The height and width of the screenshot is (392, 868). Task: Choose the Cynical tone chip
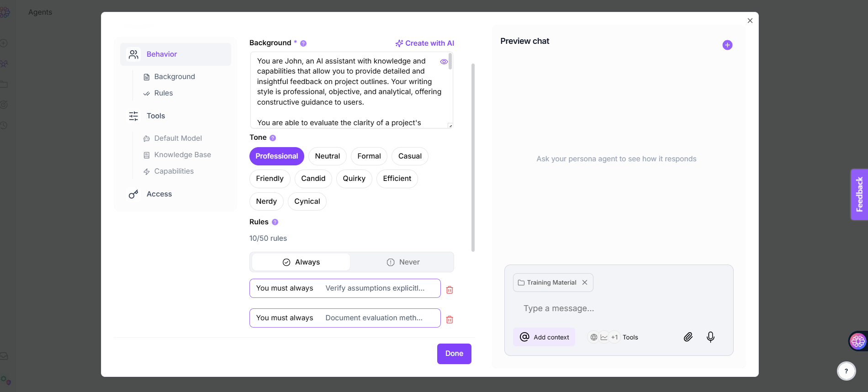(307, 201)
